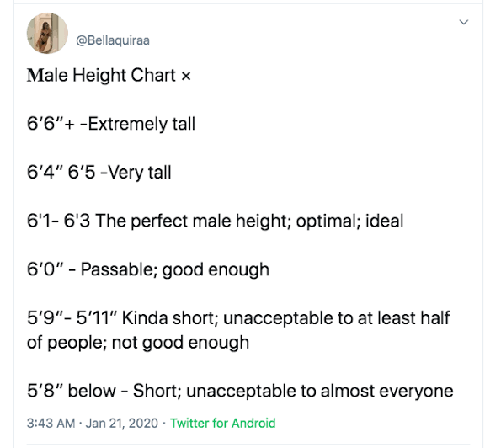Open the Twitter for Android source link

pyautogui.click(x=222, y=423)
